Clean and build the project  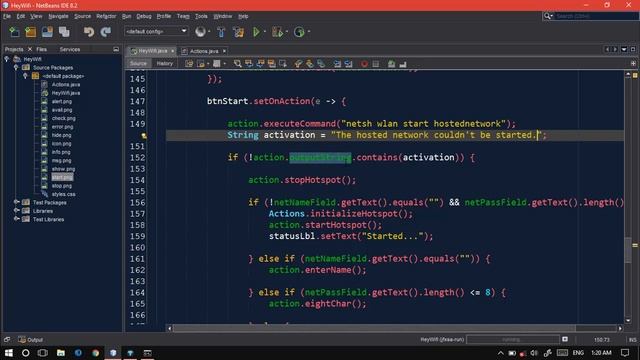(238, 32)
